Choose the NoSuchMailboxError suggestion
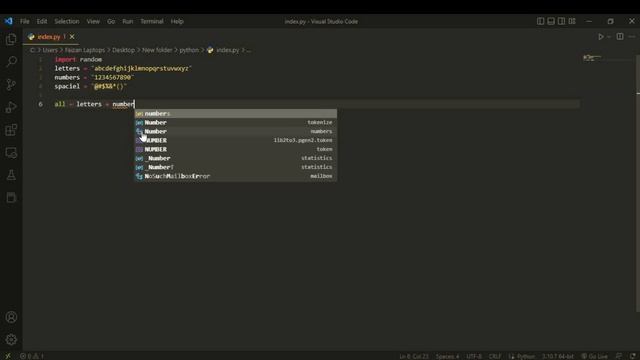 [236, 176]
